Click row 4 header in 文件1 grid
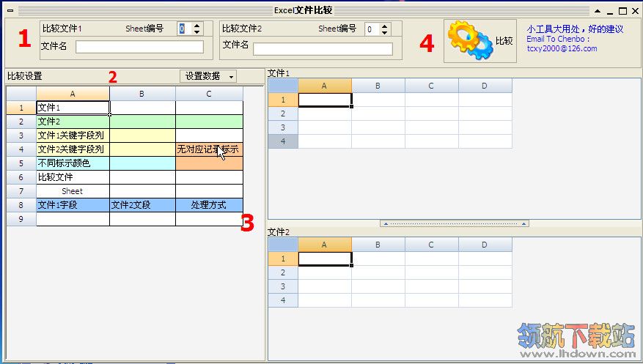The height and width of the screenshot is (364, 643). pyautogui.click(x=283, y=141)
